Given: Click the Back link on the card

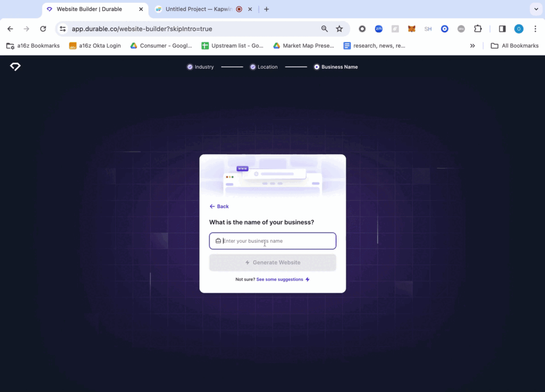Looking at the screenshot, I should click(x=219, y=206).
